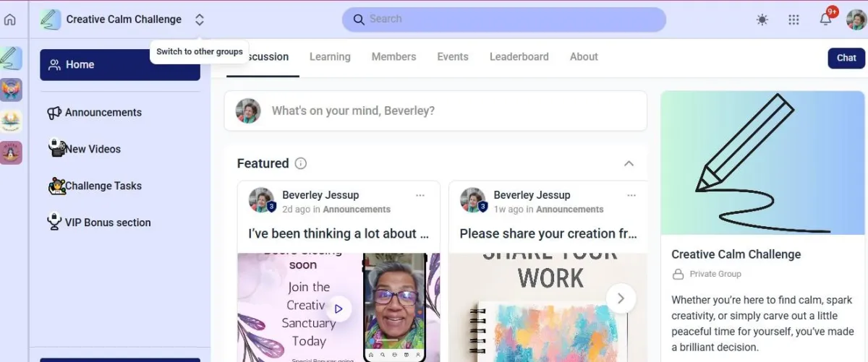This screenshot has width=868, height=362.
Task: Play the video in first featured post
Action: click(x=338, y=309)
